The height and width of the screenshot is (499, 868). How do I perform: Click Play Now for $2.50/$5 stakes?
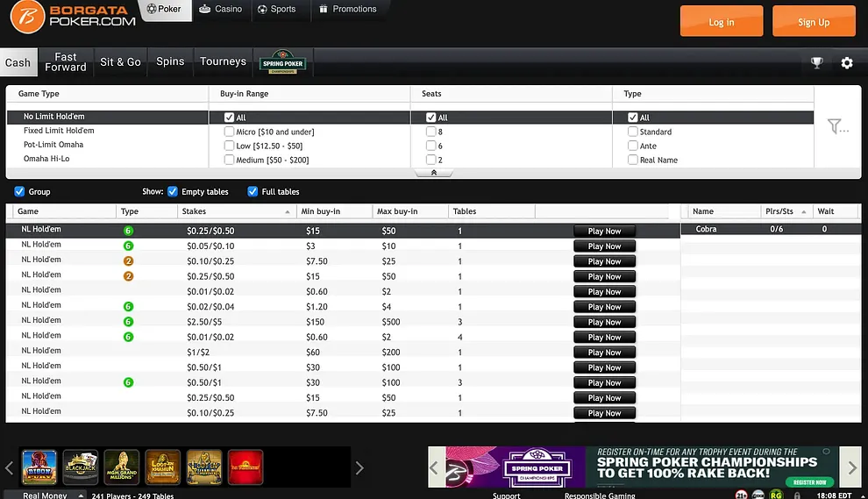pos(604,322)
